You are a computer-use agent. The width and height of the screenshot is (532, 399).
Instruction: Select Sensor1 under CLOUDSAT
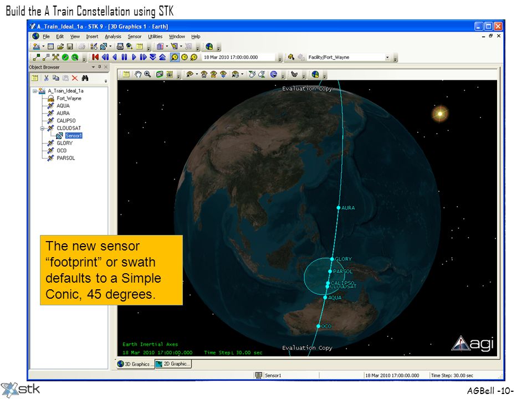[x=74, y=136]
